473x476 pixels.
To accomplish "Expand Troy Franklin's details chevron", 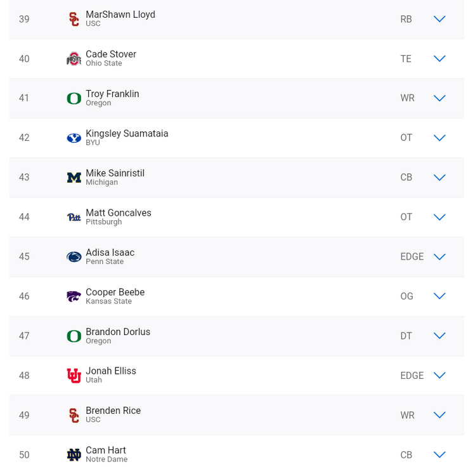I will [x=439, y=98].
